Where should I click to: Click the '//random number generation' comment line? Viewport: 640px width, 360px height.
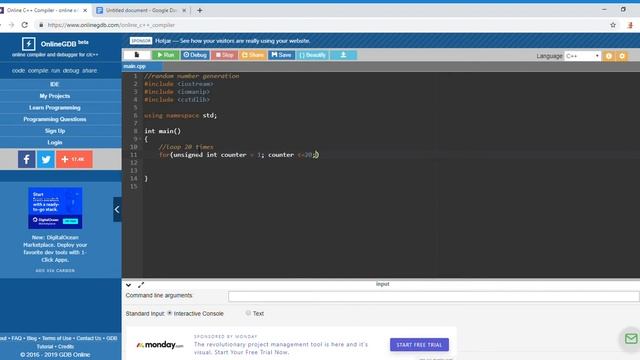click(x=192, y=76)
